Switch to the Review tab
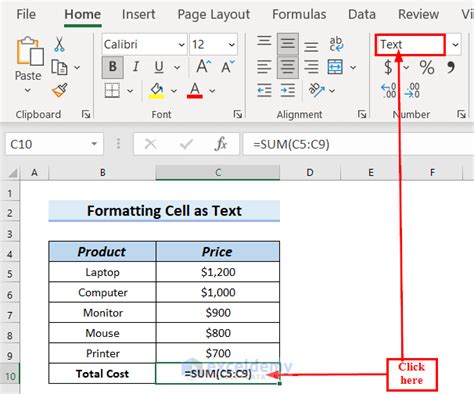This screenshot has height=394, width=474. 418,14
